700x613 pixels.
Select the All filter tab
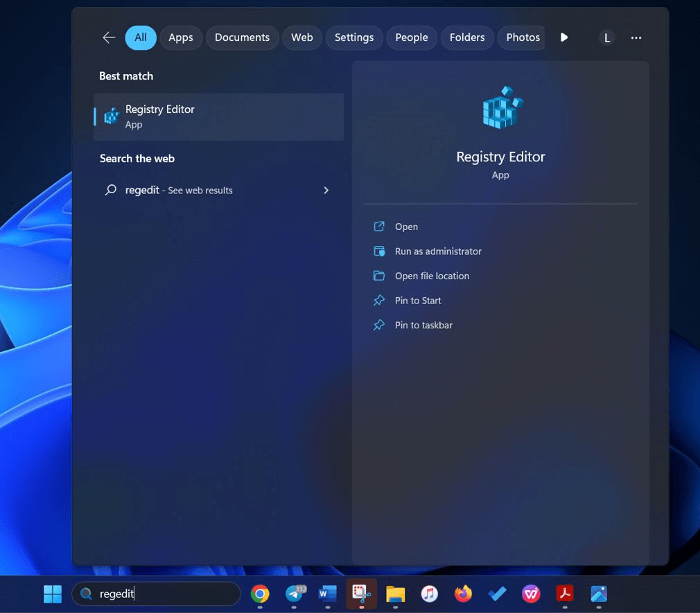(x=141, y=37)
